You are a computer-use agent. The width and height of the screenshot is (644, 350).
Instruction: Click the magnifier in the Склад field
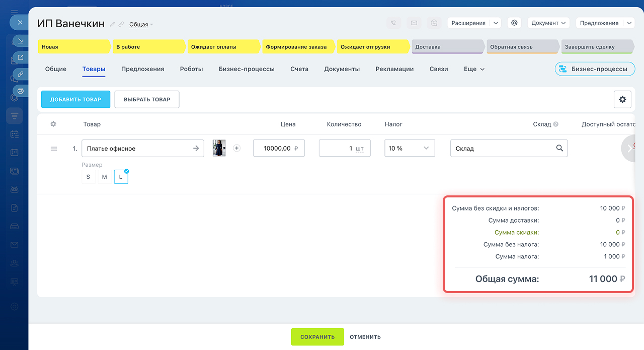click(559, 149)
